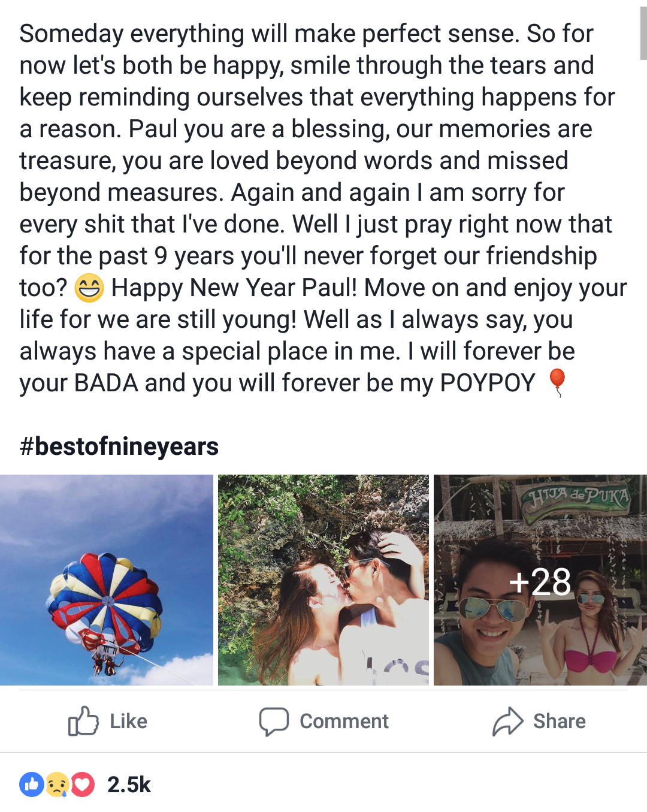Open the parasailing parachute photo
Screen dimensions: 647x812
coord(107,580)
